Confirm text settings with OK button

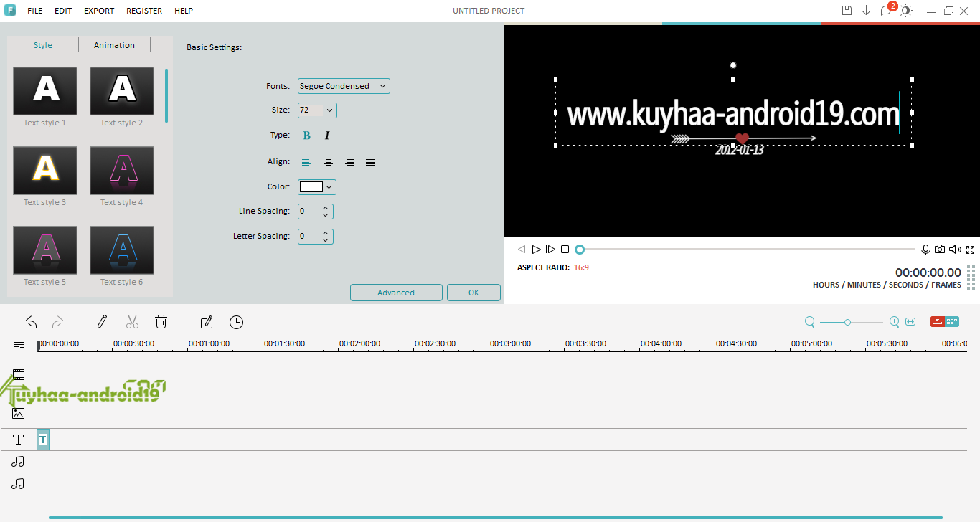[x=473, y=293]
